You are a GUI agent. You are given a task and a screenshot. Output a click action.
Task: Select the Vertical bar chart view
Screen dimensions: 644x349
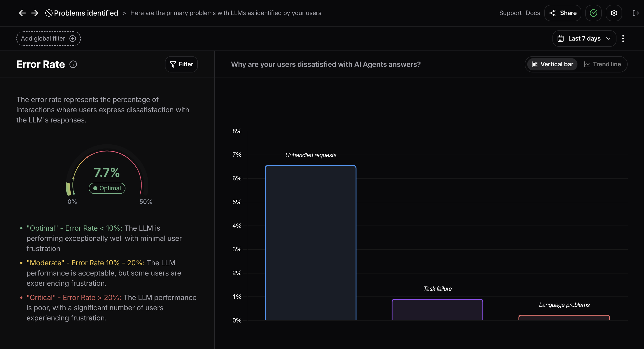[x=552, y=64]
